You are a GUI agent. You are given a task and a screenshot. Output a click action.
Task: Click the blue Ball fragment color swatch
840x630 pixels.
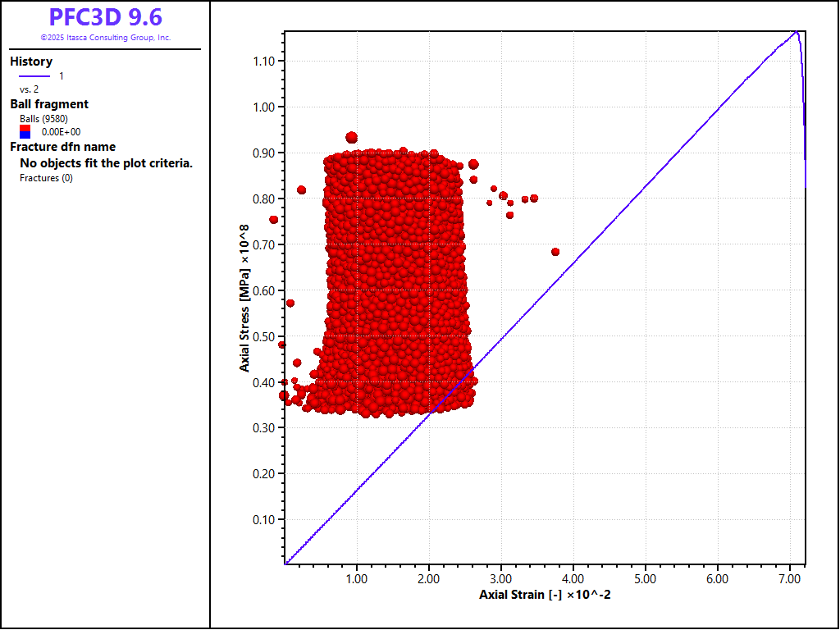(25, 134)
